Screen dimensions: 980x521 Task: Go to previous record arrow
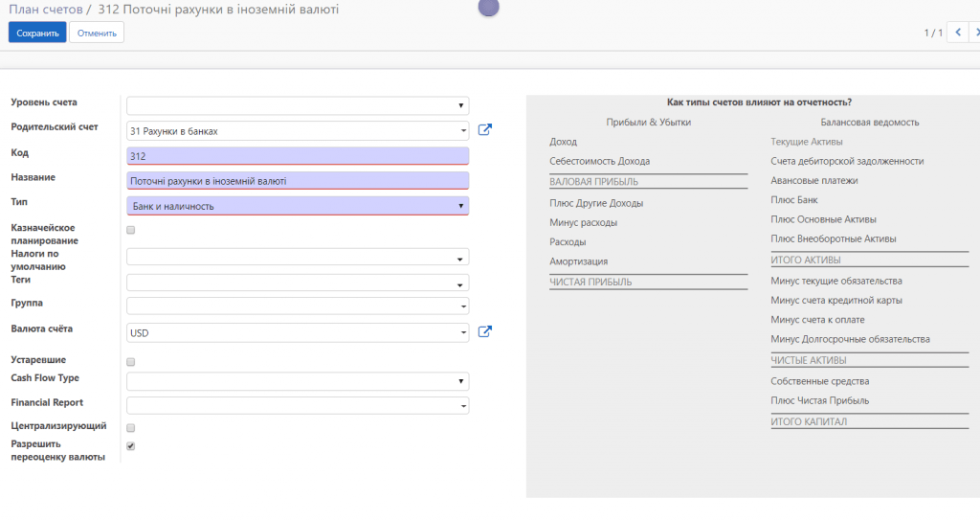(x=957, y=32)
